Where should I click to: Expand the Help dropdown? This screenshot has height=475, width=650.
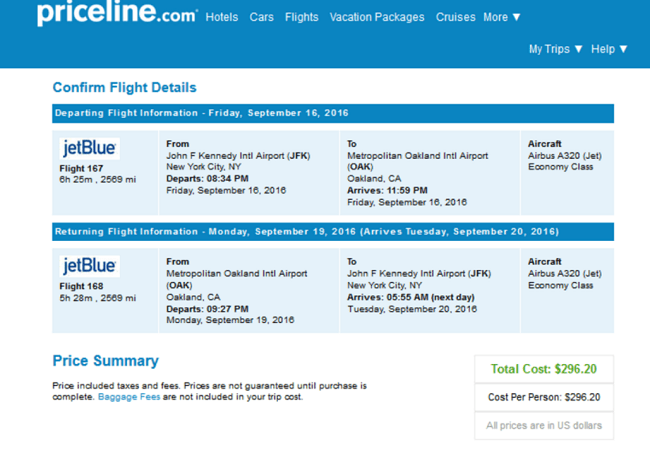click(x=609, y=49)
